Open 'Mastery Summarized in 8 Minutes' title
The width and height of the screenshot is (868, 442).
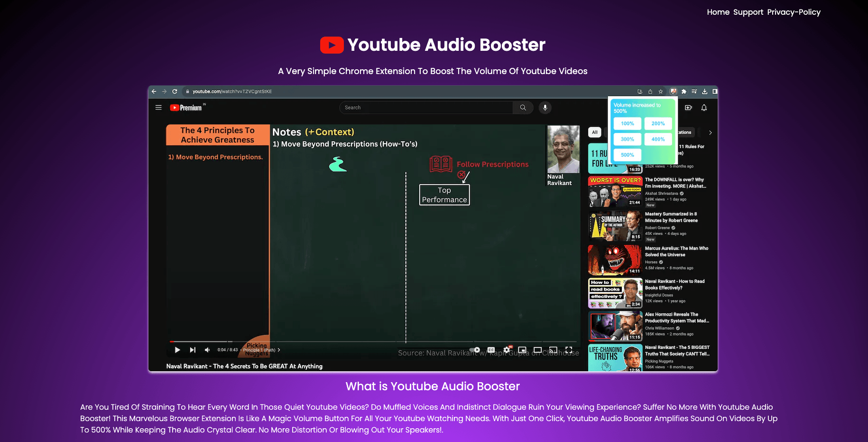click(671, 217)
